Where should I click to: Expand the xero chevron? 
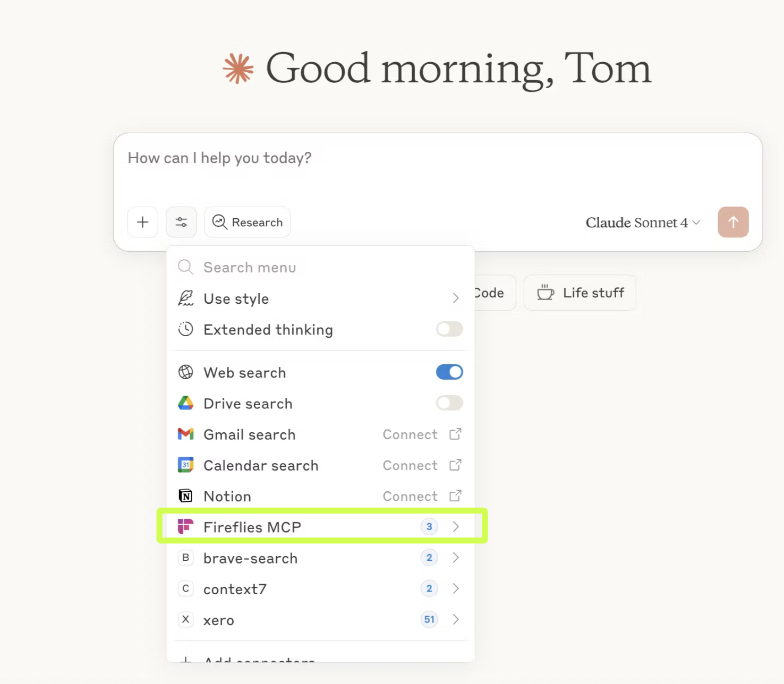pos(455,619)
